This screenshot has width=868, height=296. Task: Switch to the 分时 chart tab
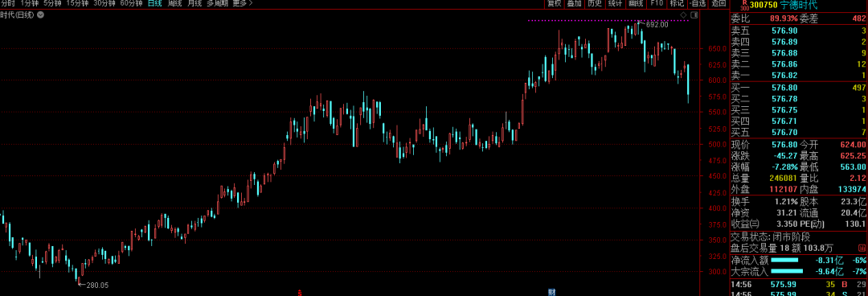click(8, 3)
